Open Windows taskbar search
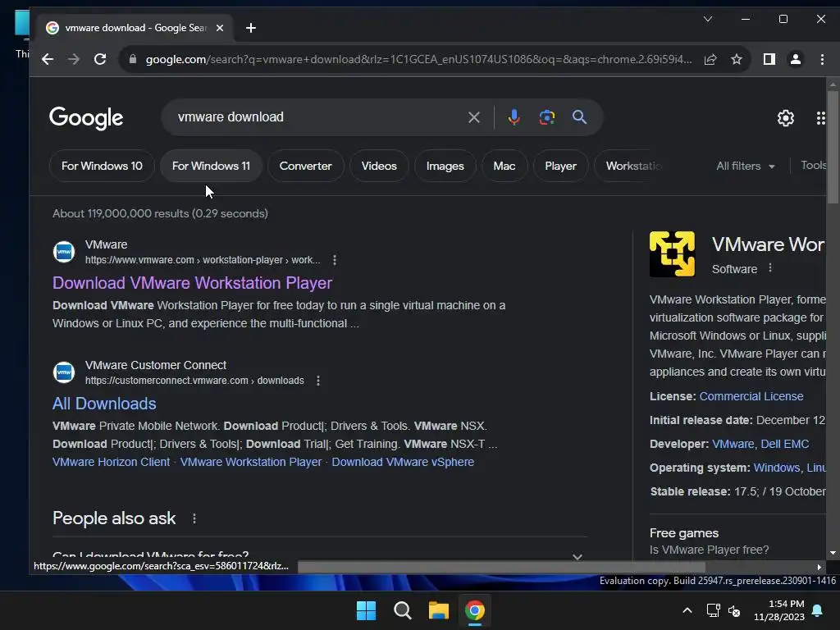 coord(402,610)
